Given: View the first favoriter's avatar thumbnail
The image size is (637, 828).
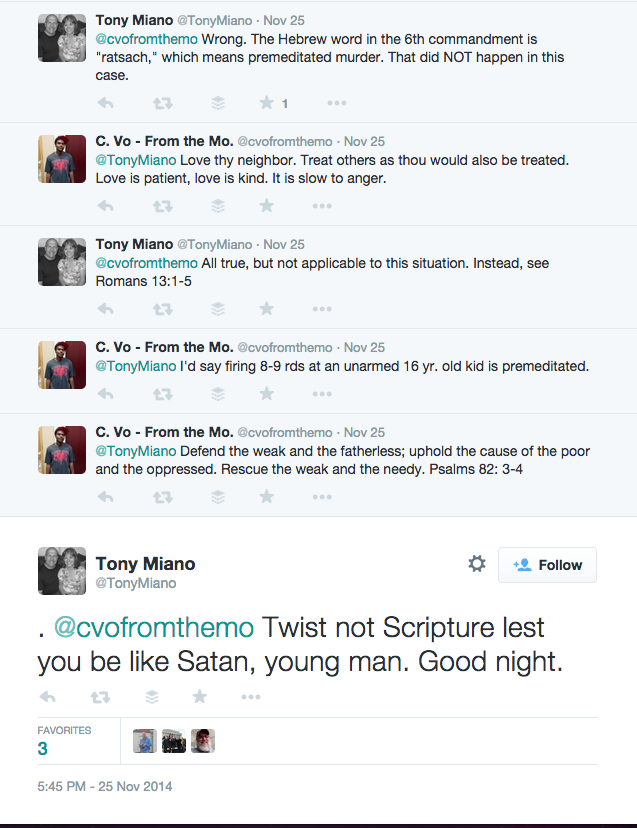Looking at the screenshot, I should click(x=145, y=741).
